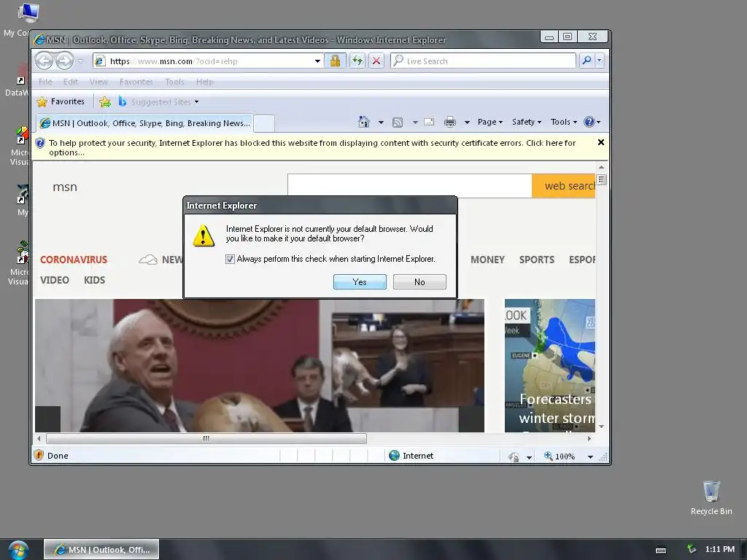Viewport: 747px width, 560px height.
Task: Open the Page command menu
Action: [489, 122]
